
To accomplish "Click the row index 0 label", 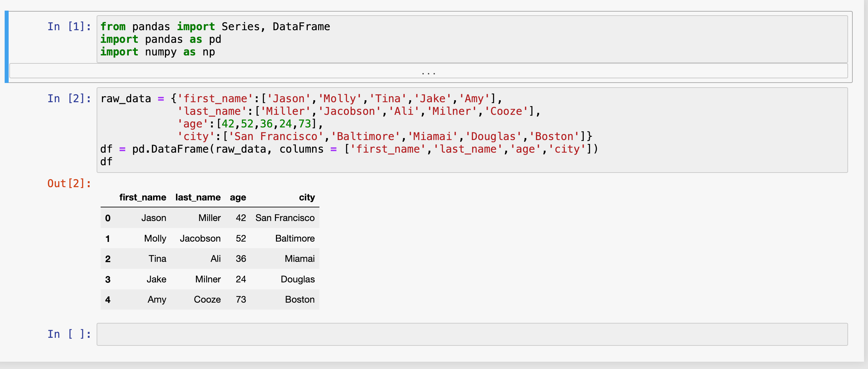I will 108,218.
